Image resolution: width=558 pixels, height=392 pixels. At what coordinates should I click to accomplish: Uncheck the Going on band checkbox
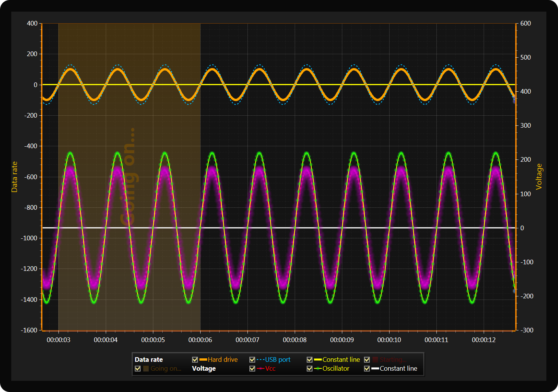pos(137,369)
